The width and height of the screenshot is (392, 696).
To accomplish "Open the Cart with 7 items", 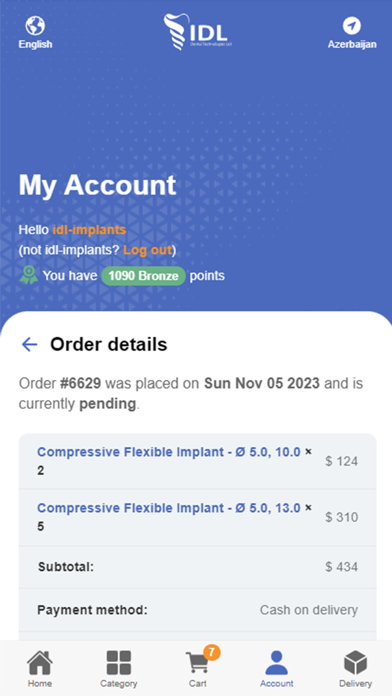I will pyautogui.click(x=198, y=668).
